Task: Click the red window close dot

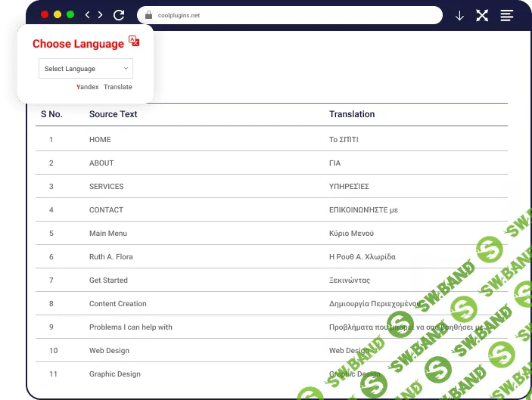Action: [x=45, y=15]
